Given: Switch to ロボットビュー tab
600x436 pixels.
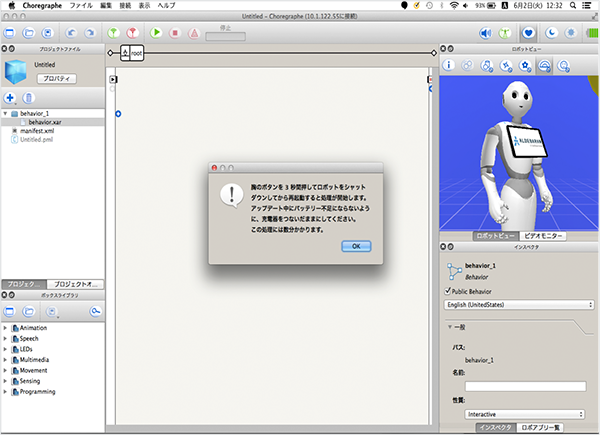Looking at the screenshot, I should pos(496,236).
